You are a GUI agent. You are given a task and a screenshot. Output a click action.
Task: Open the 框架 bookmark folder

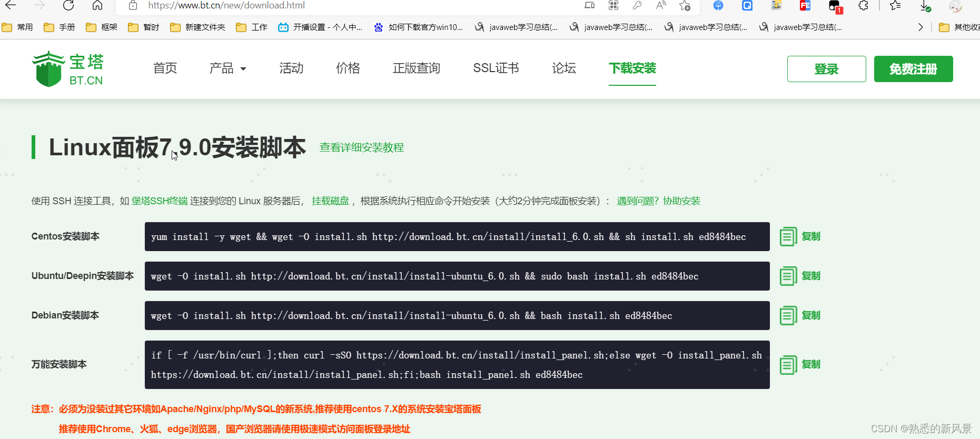[x=102, y=27]
